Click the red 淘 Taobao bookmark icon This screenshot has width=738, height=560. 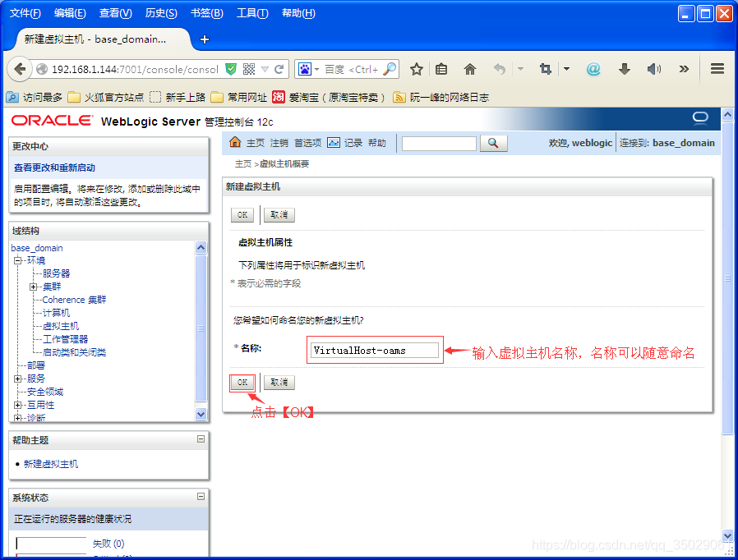tap(279, 96)
